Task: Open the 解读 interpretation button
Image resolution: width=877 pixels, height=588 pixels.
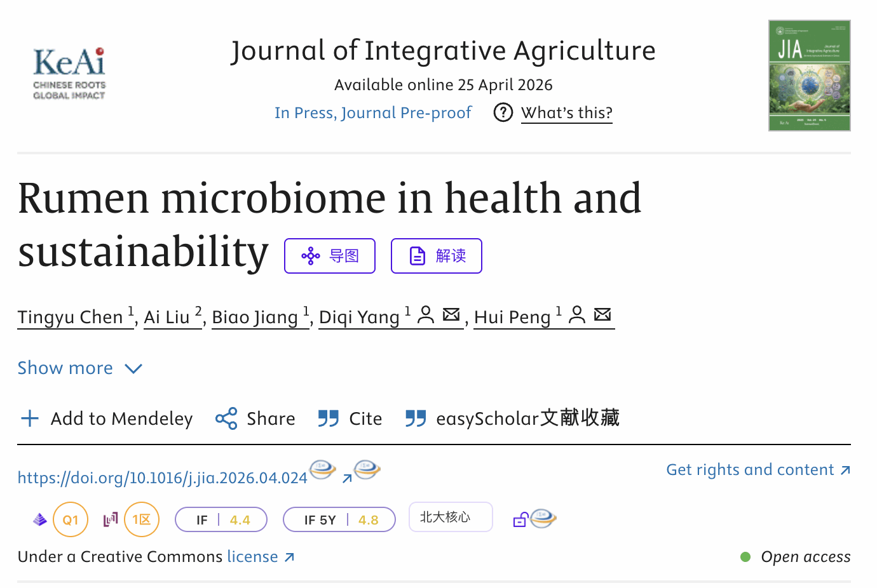Action: tap(437, 256)
